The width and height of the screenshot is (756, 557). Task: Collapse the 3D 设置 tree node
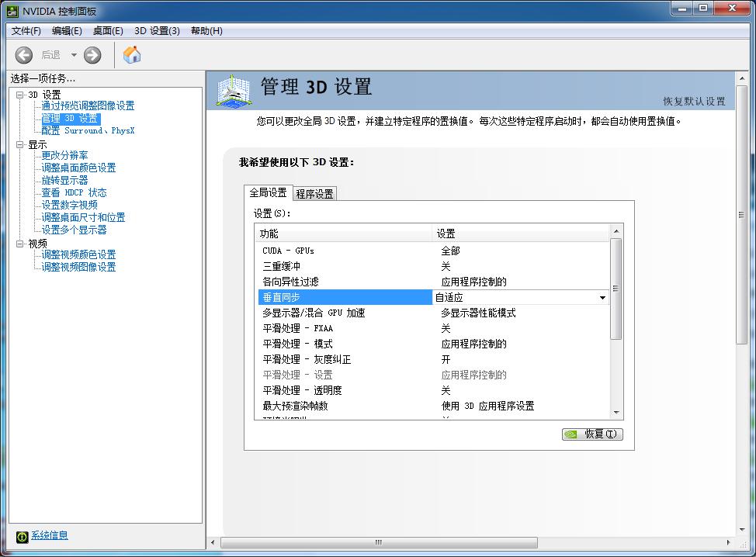[x=20, y=95]
